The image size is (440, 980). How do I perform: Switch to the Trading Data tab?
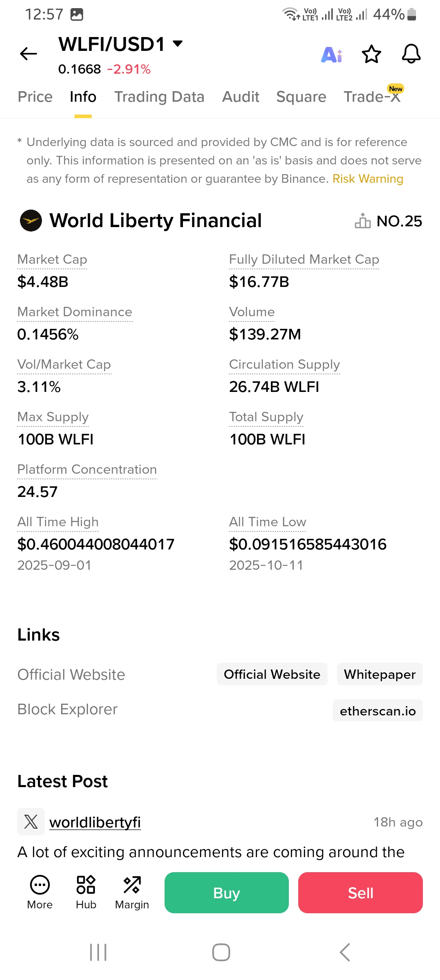pos(159,97)
